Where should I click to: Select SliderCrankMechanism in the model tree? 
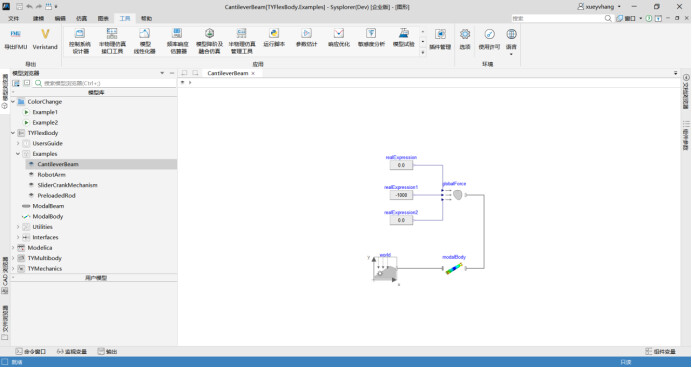pos(68,185)
